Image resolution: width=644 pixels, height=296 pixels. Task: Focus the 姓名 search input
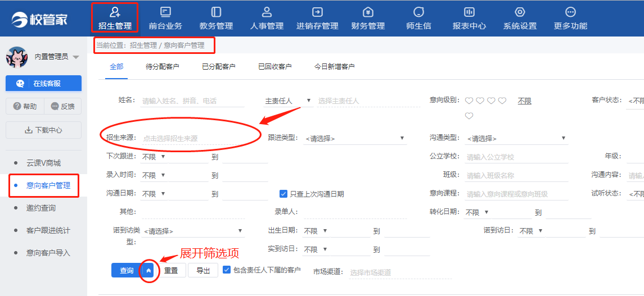coord(192,101)
